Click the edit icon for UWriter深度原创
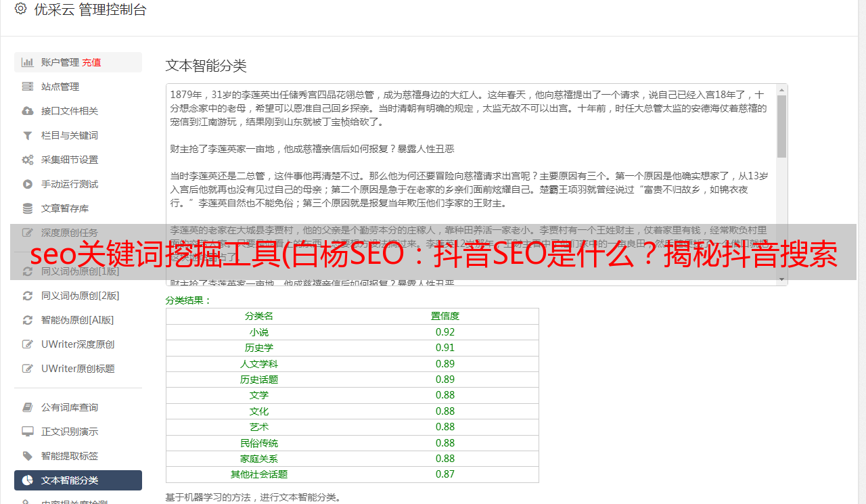 [x=28, y=344]
